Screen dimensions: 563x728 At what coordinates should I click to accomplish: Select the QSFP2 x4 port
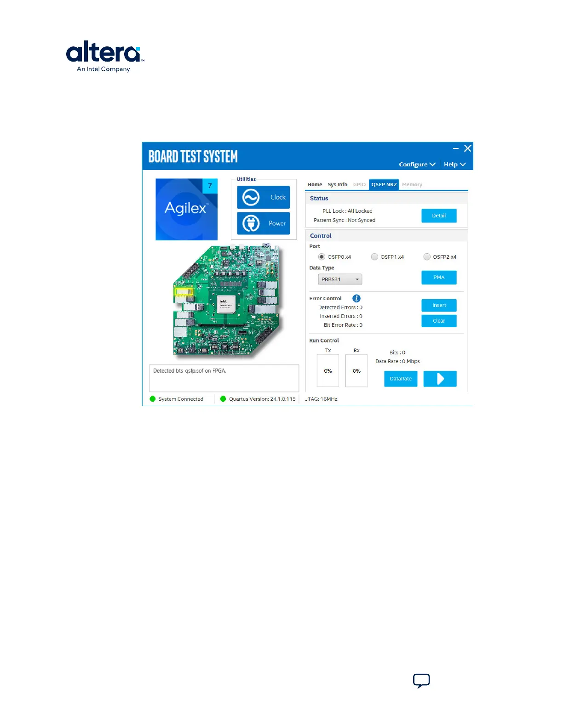pos(427,257)
